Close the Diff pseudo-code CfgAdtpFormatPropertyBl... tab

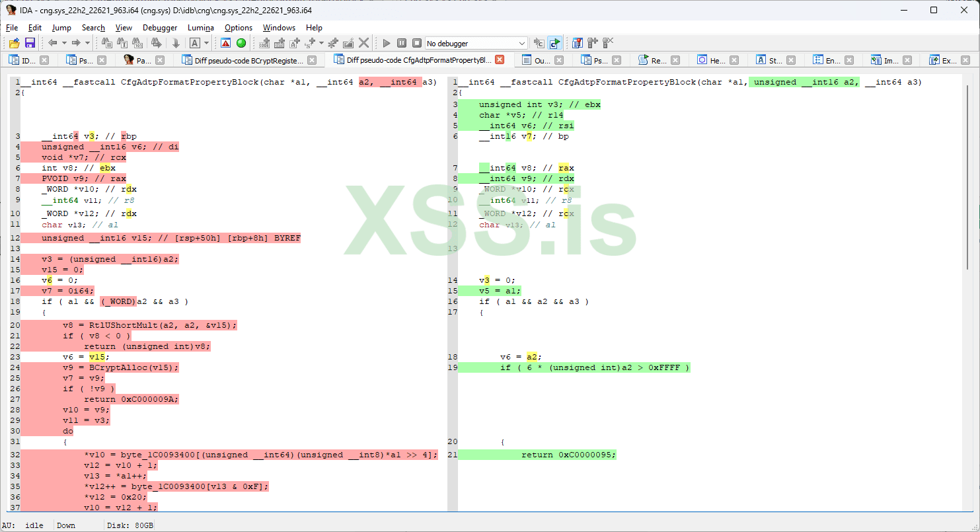point(500,59)
